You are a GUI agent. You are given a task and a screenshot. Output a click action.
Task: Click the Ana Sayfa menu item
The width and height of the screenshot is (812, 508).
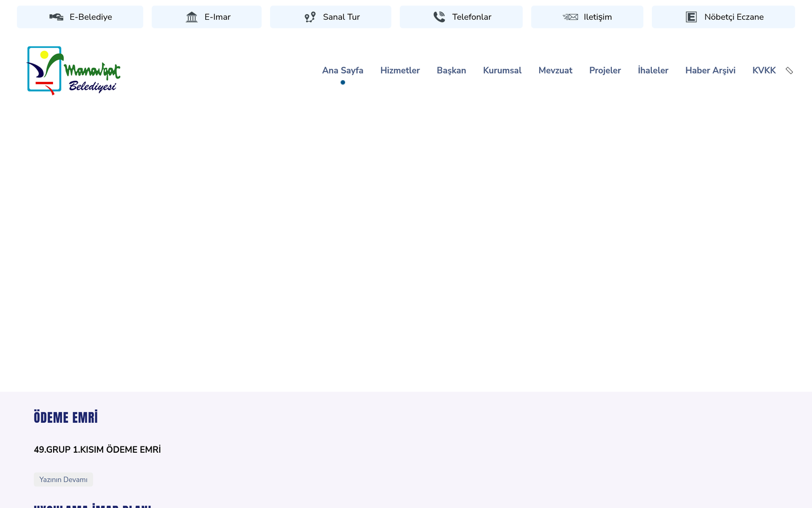click(342, 71)
